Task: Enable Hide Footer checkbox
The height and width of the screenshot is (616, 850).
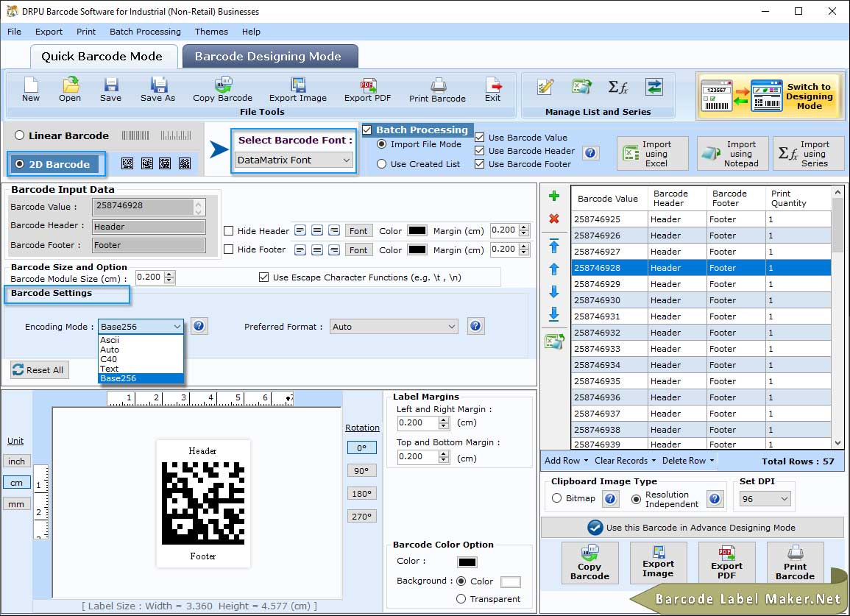Action: pos(229,249)
